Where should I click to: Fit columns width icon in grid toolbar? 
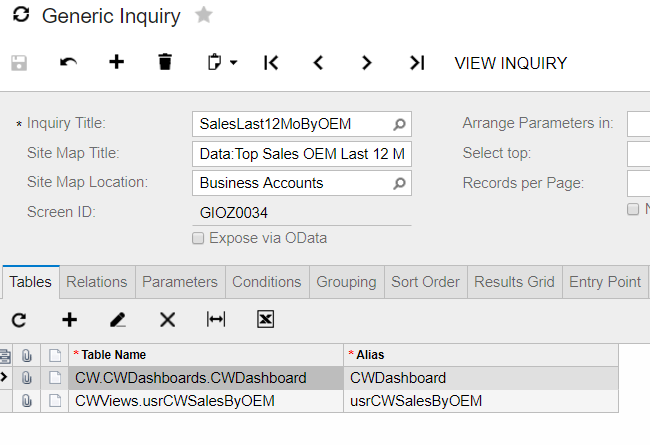216,319
